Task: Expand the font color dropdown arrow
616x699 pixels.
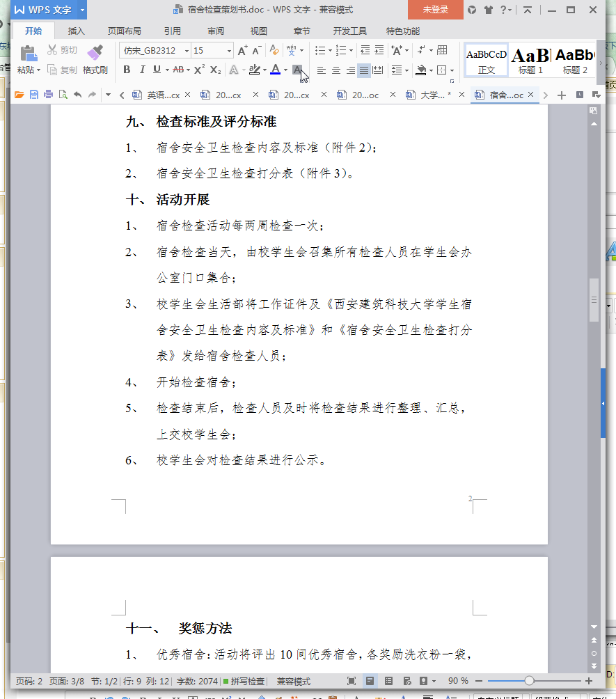Action: [285, 70]
